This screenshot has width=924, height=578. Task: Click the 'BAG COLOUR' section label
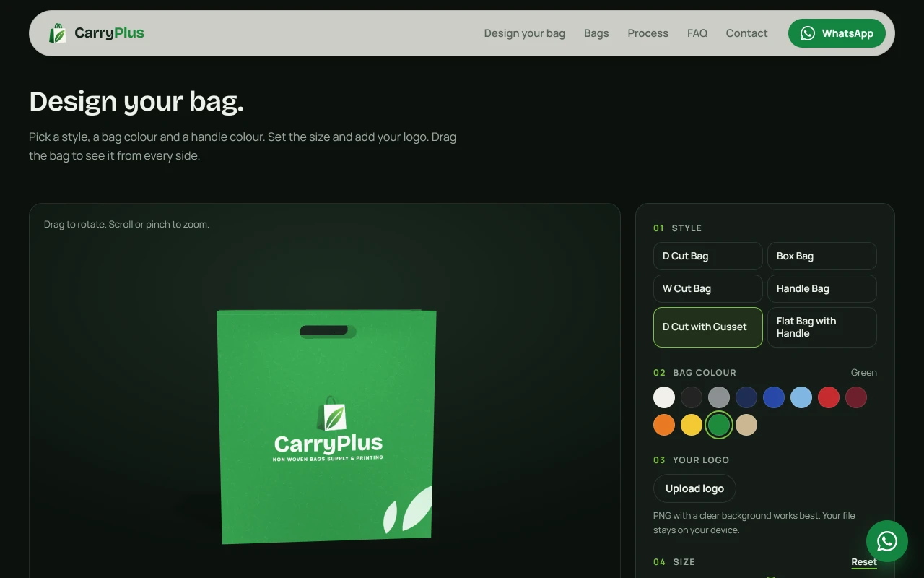pyautogui.click(x=705, y=373)
